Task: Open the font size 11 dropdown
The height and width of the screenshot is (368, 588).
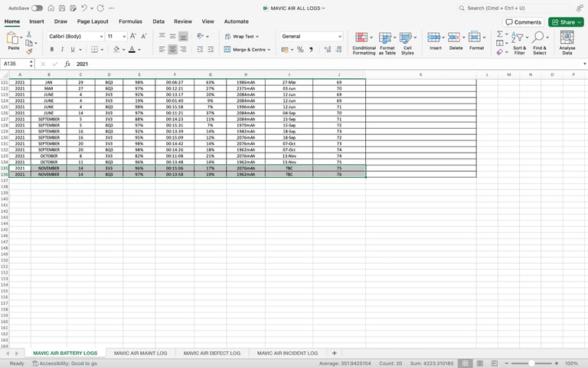Action: pyautogui.click(x=124, y=37)
